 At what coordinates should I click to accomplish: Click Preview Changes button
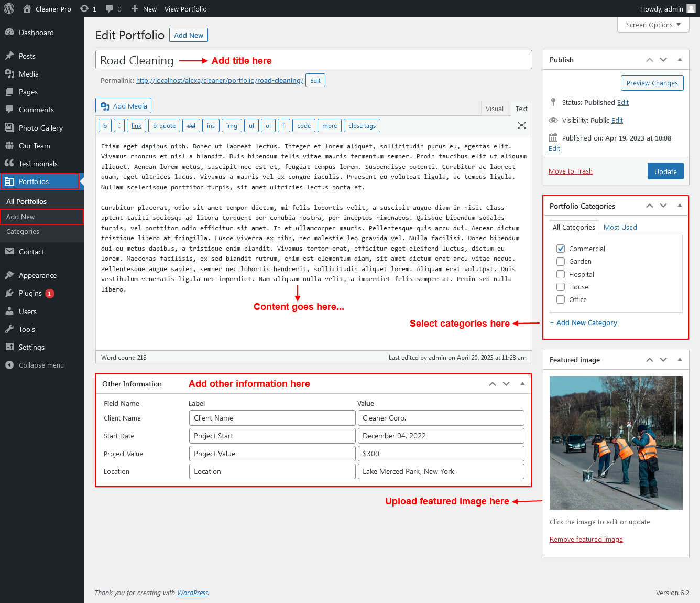(652, 83)
